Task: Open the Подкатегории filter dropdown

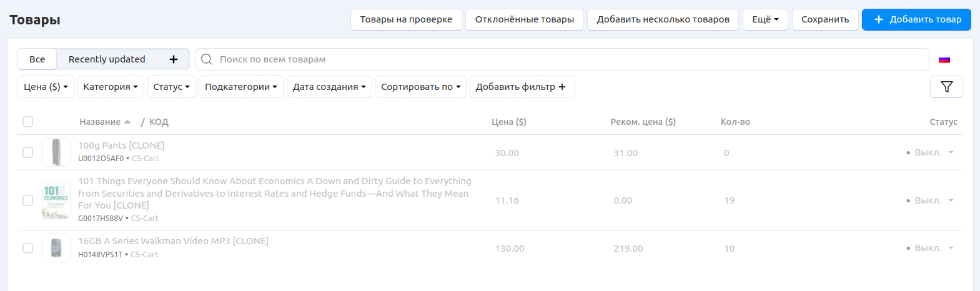Action: [x=241, y=87]
